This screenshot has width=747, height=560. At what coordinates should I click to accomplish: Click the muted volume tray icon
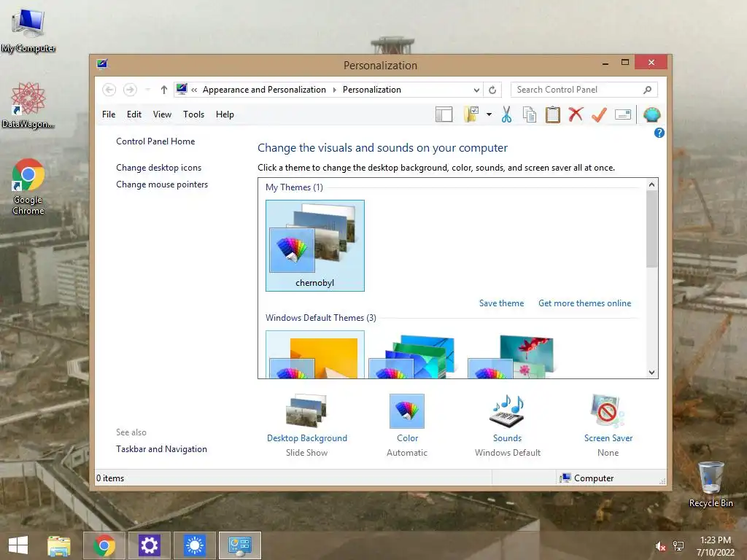click(x=660, y=546)
